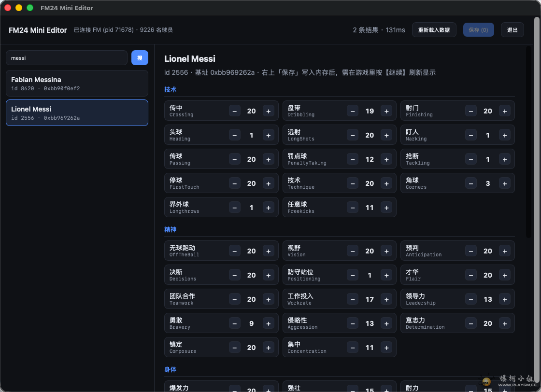Decrease the Bravery (勇敢) value

(x=235, y=323)
